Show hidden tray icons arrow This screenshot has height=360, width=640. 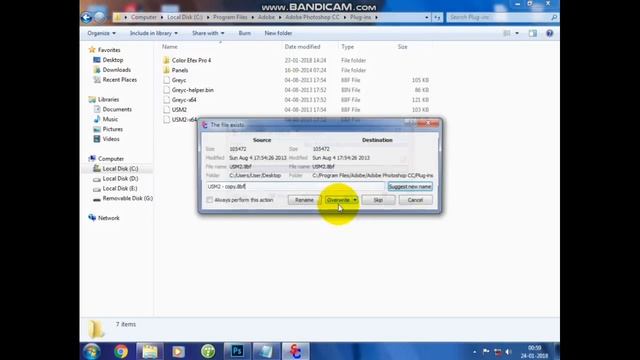(x=474, y=352)
